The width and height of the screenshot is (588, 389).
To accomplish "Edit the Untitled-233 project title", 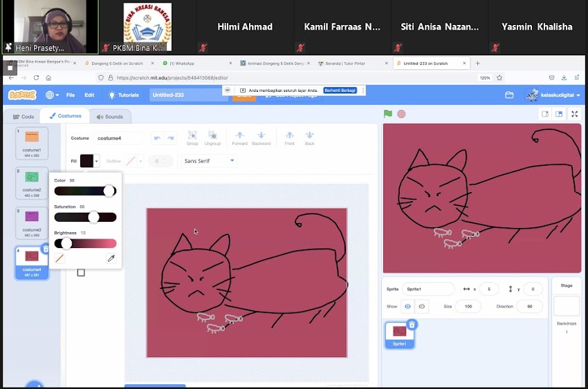I will click(188, 95).
